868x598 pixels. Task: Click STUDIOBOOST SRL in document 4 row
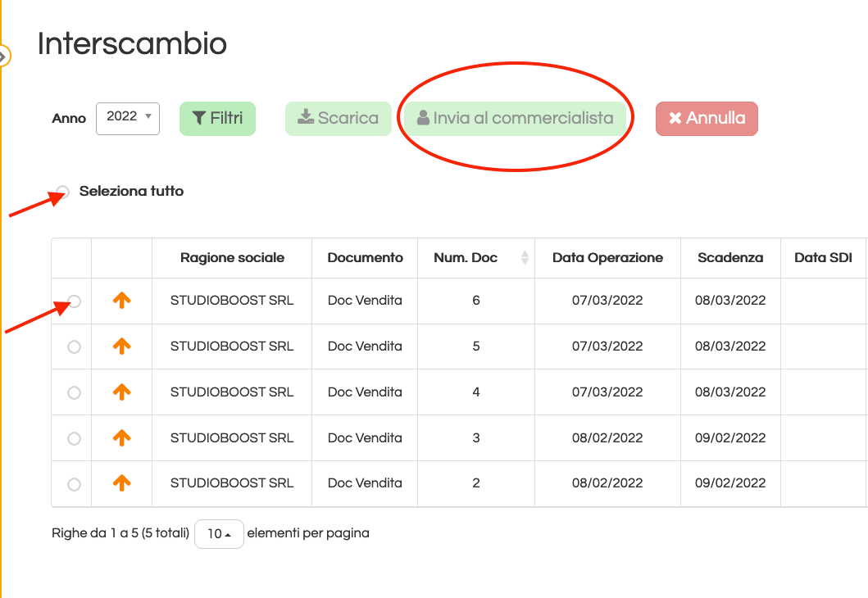click(x=232, y=392)
